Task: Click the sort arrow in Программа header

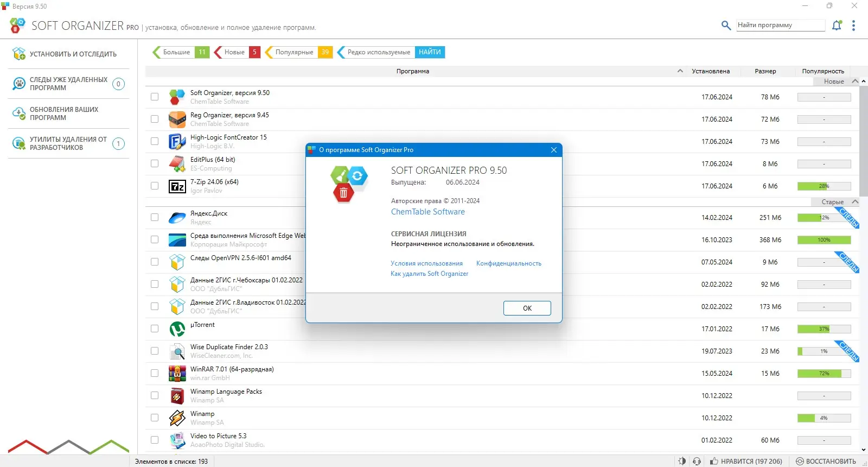Action: tap(680, 71)
